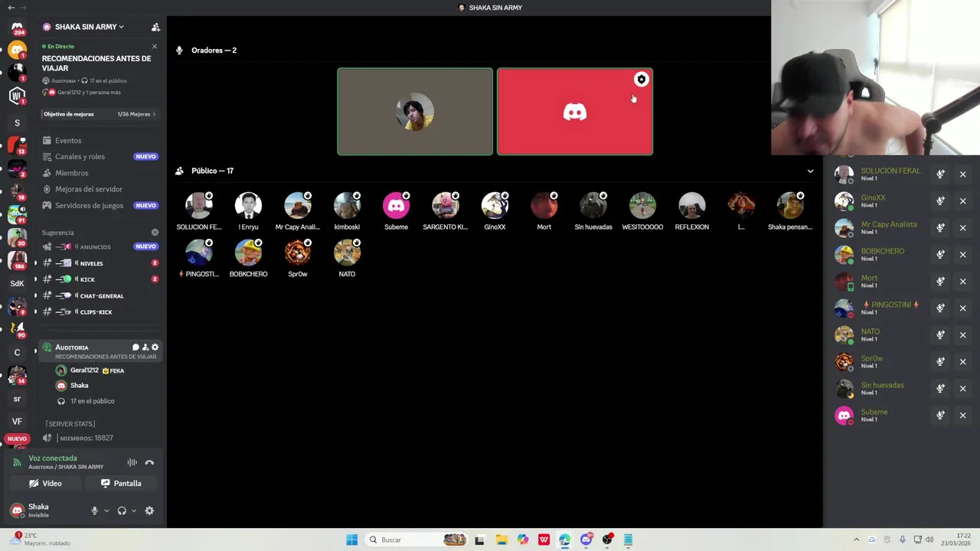Close the live stage banner

(155, 47)
